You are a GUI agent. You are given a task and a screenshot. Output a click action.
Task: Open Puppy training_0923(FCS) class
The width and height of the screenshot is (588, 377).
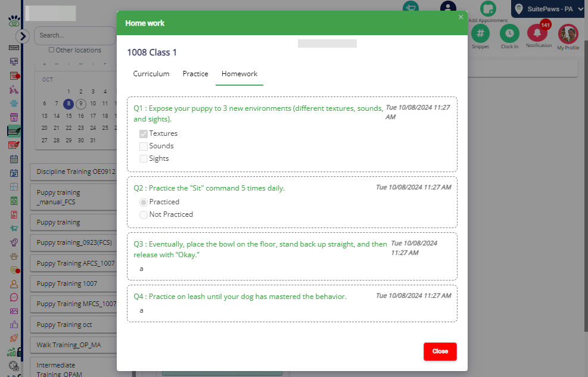pos(73,242)
